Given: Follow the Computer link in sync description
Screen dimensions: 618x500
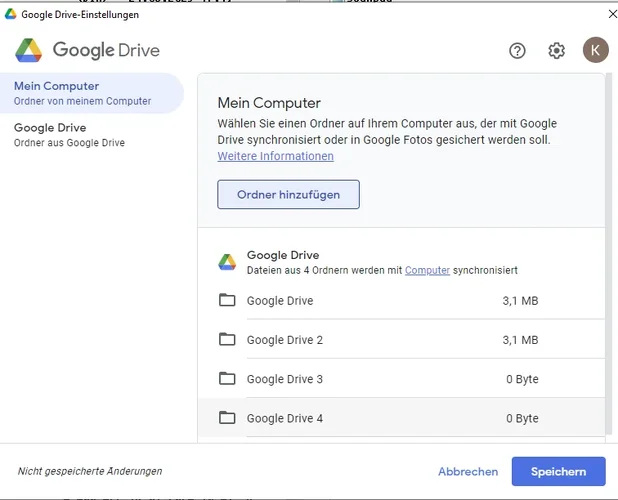Looking at the screenshot, I should pyautogui.click(x=427, y=271).
